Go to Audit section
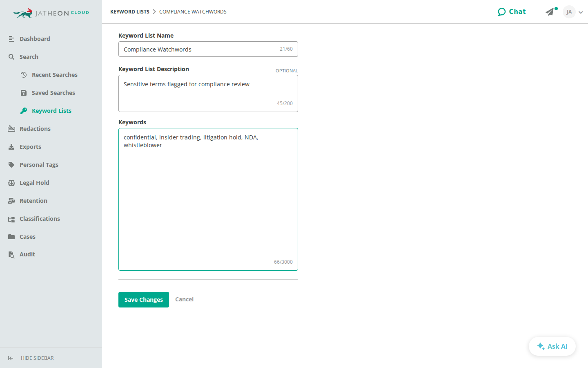This screenshot has height=368, width=588. point(27,254)
